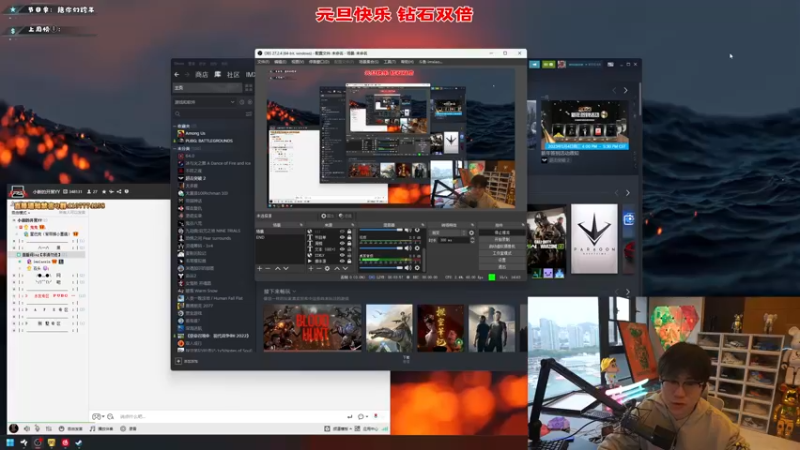Click the 开始录制 button in OBS controls
The height and width of the screenshot is (450, 800).
click(502, 239)
